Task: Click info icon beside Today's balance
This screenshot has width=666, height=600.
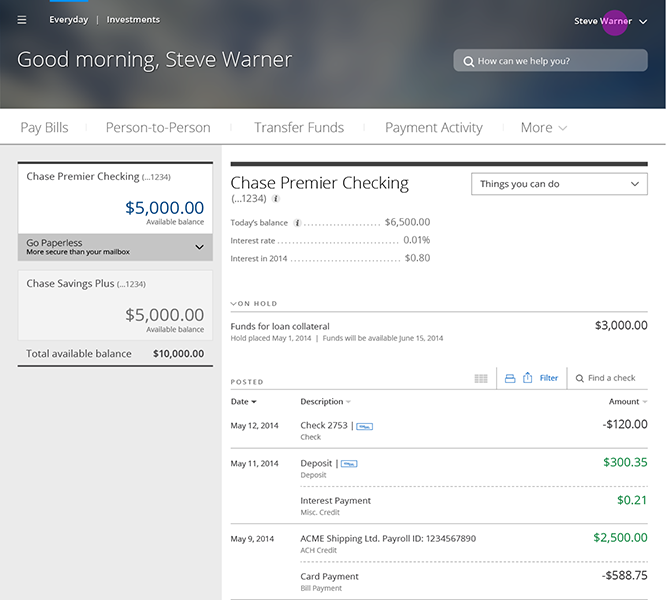Action: coord(298,223)
